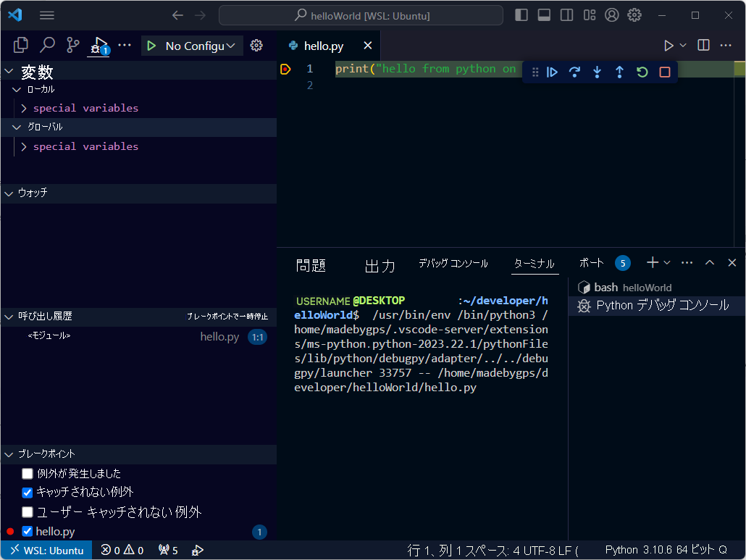Open the No Configu configuration dropdown

click(x=193, y=45)
